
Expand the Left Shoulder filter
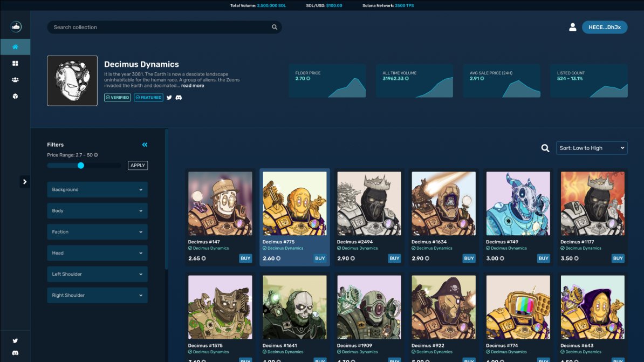[x=97, y=274]
